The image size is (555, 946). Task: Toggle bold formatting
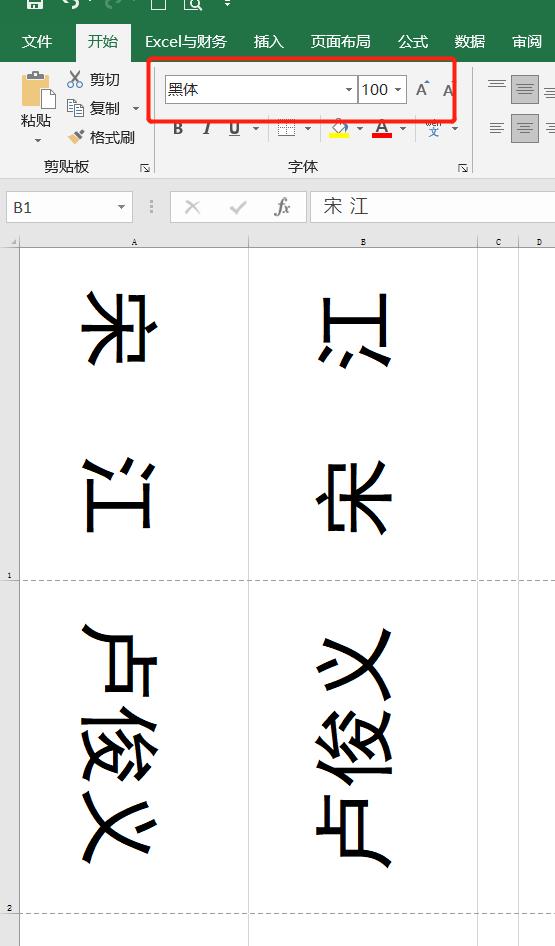pyautogui.click(x=178, y=129)
